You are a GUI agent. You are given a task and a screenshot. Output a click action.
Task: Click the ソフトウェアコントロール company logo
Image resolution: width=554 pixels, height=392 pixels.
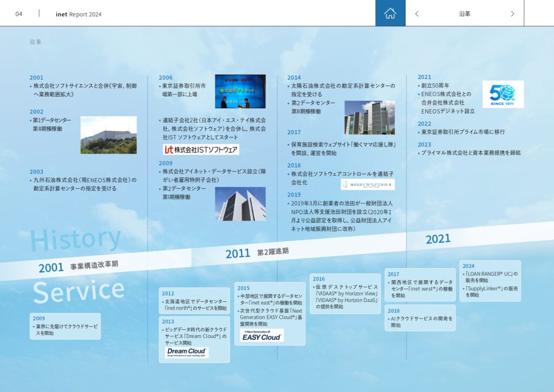(x=367, y=184)
